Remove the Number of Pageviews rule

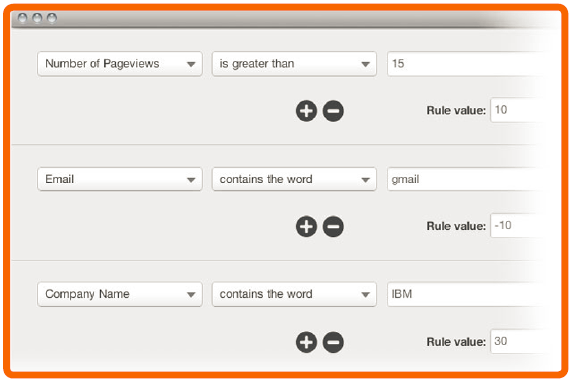coord(333,111)
